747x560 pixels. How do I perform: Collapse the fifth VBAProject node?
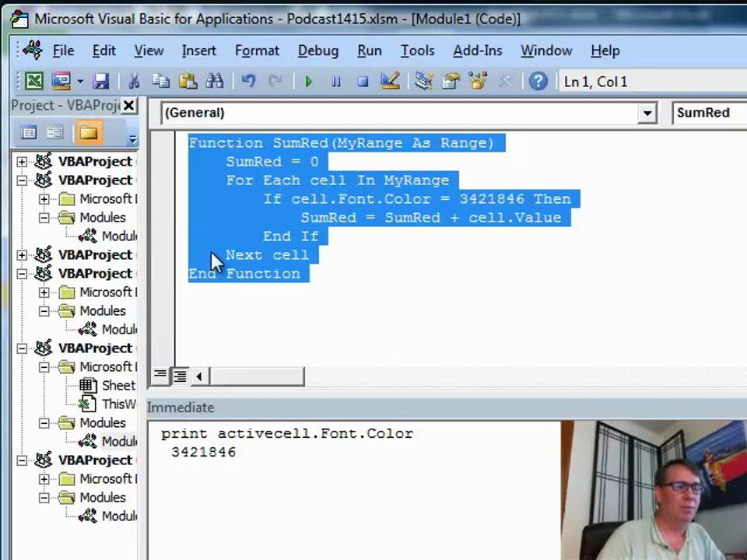tap(22, 348)
